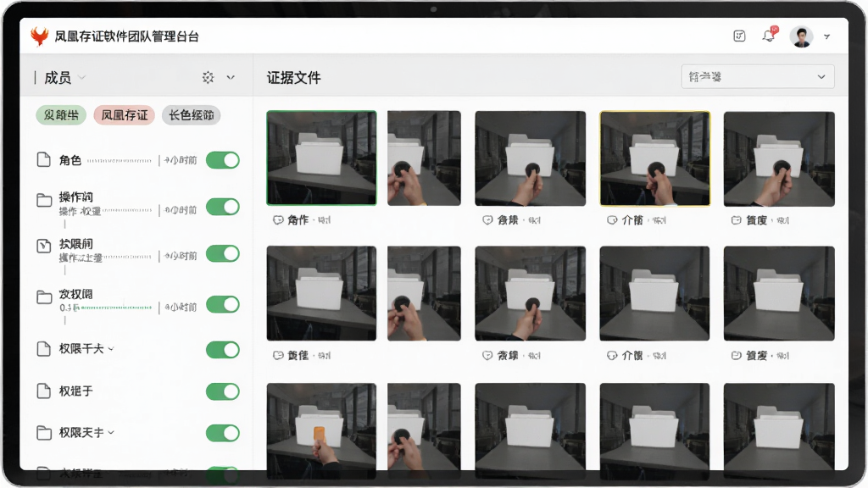Viewport: 868px width, 488px height.
Task: Click the folder icon beside 权限天丰
Action: click(x=44, y=433)
